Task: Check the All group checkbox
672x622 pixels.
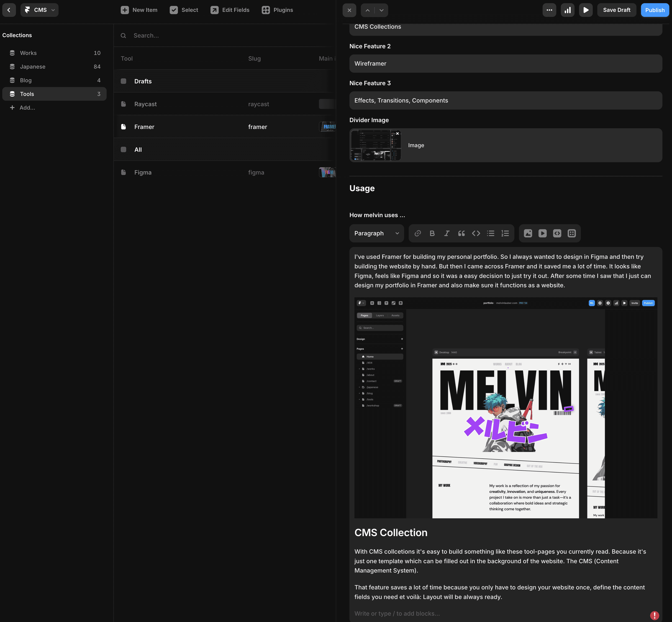Action: pyautogui.click(x=123, y=149)
